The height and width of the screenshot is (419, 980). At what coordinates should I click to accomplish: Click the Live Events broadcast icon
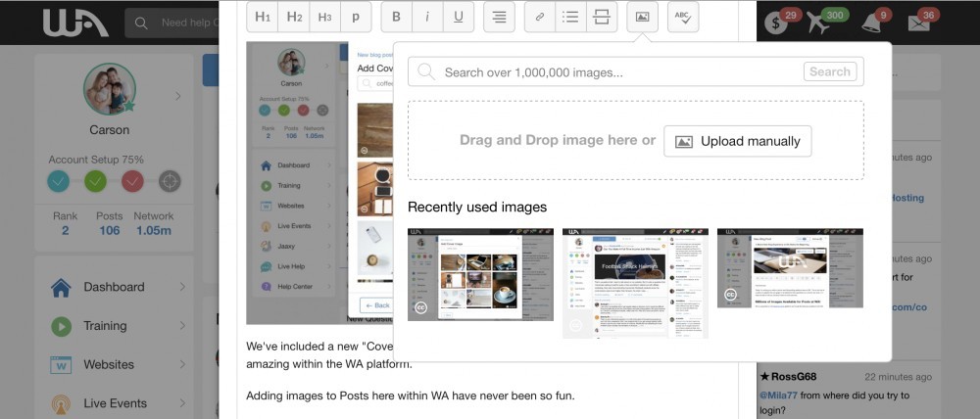61,404
